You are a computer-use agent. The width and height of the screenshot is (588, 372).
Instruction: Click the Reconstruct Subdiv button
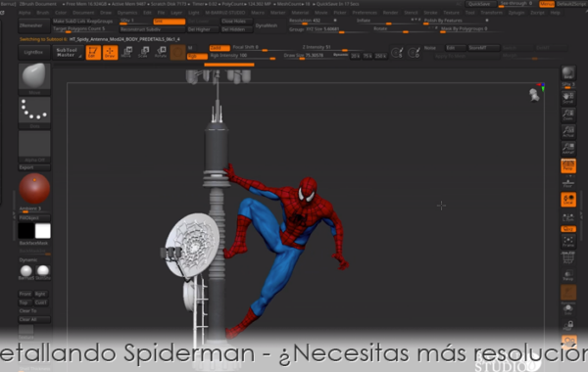coord(152,29)
